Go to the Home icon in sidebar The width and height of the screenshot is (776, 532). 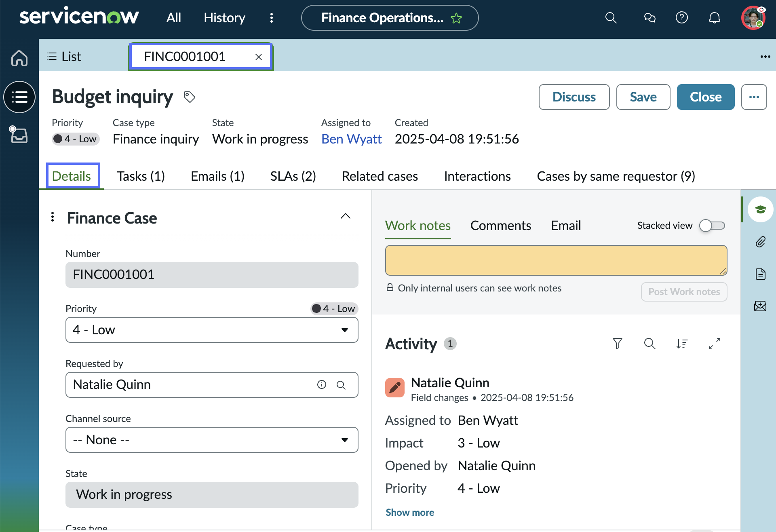[x=19, y=58]
